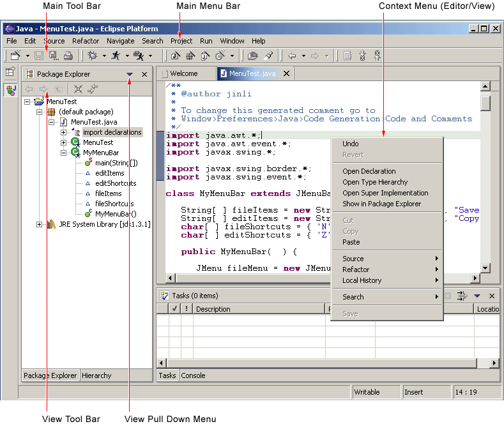The height and width of the screenshot is (424, 504).
Task: Click the editor horizontal scroll left arrow
Action: (171, 278)
